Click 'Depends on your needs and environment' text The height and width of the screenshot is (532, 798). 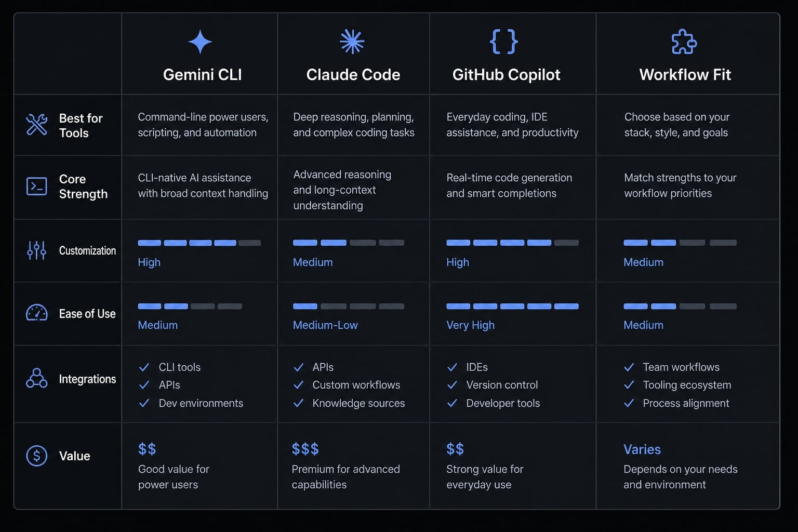[681, 477]
